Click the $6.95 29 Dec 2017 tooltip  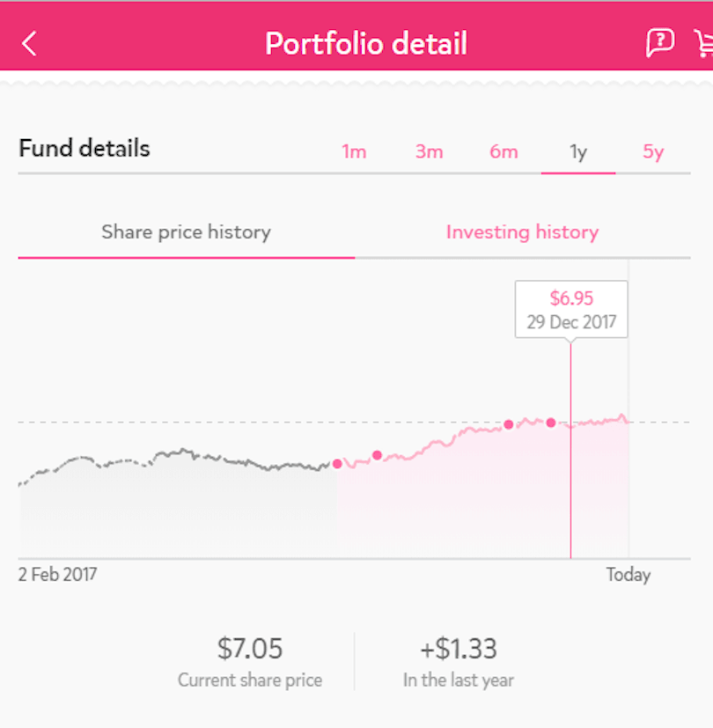(x=571, y=309)
